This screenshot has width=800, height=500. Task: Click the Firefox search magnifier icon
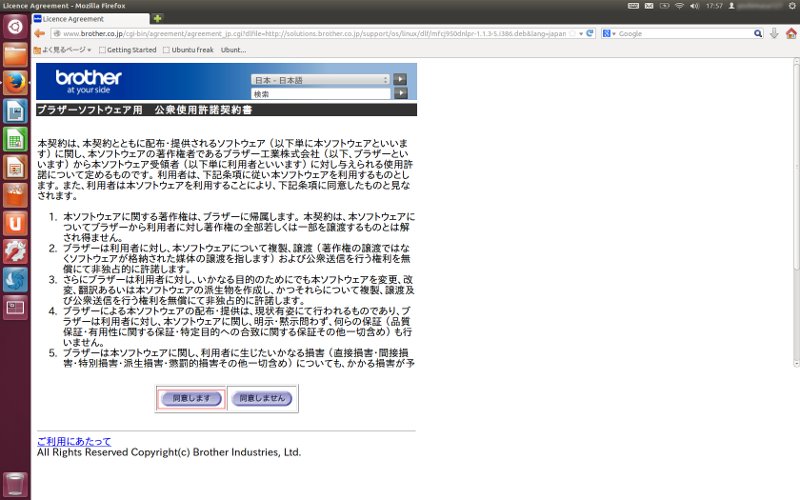(x=758, y=34)
